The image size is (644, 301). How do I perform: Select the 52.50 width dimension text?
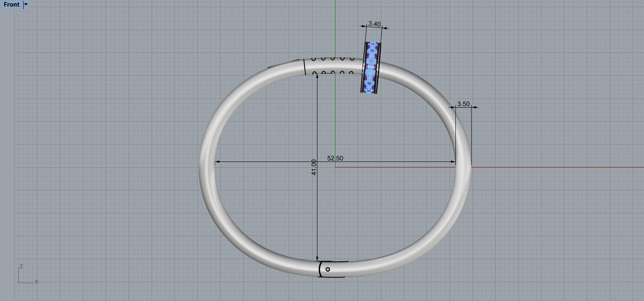pyautogui.click(x=335, y=158)
